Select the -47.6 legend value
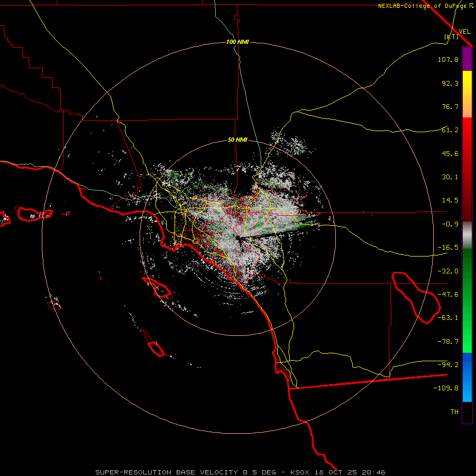The image size is (476, 476). coord(448,295)
